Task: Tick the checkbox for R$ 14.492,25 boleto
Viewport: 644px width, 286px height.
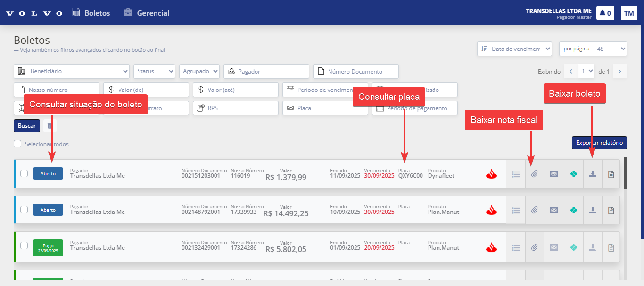Action: (x=24, y=210)
